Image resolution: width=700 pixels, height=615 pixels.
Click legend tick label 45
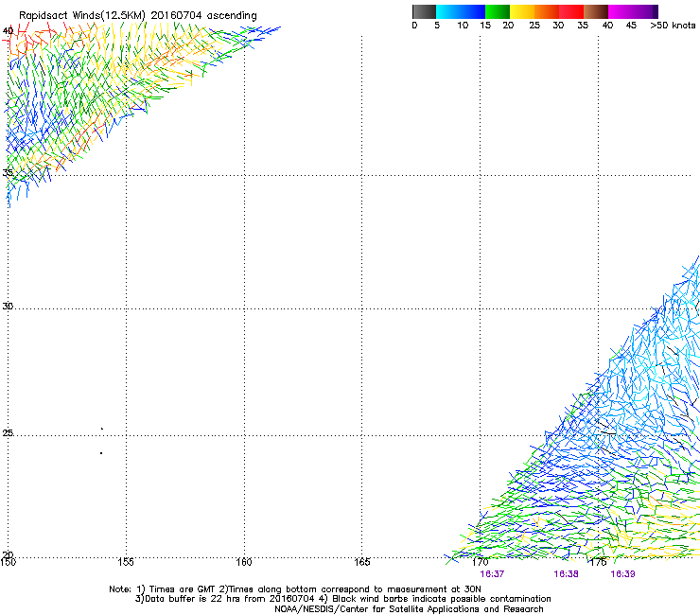coord(631,26)
